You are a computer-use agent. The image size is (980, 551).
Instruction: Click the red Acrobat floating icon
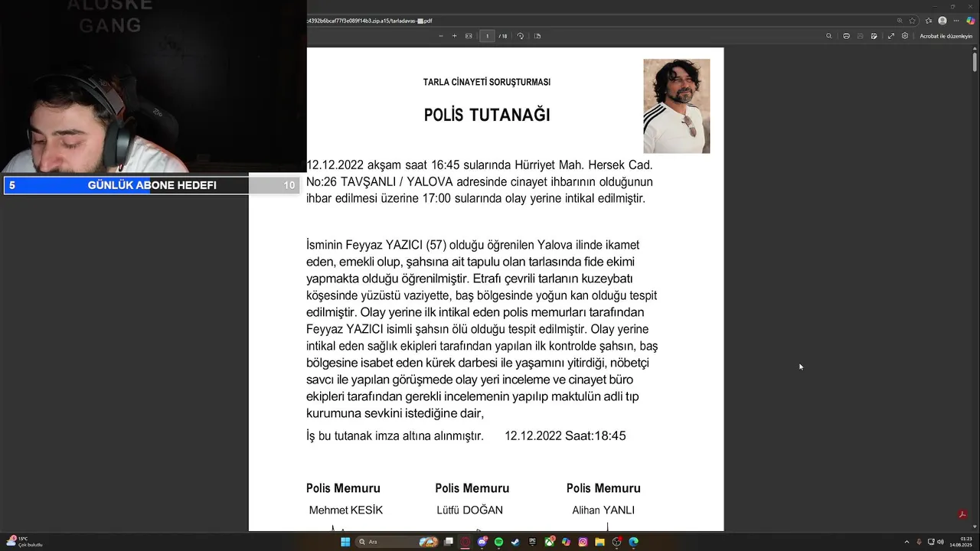click(x=962, y=514)
